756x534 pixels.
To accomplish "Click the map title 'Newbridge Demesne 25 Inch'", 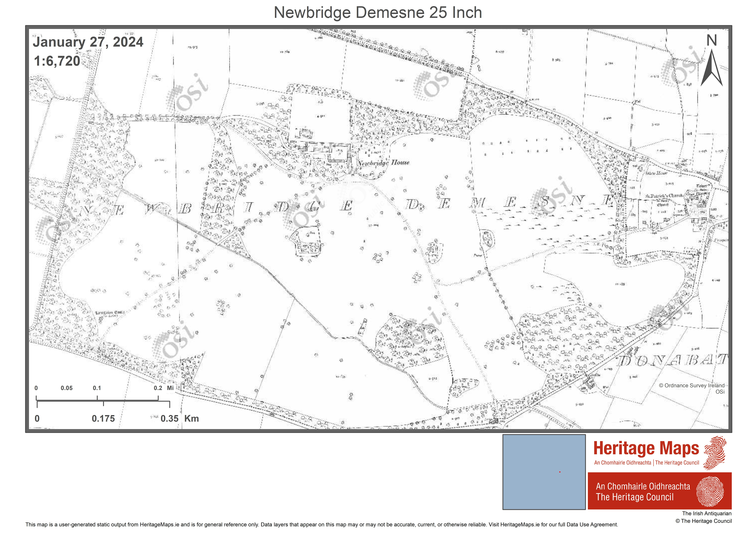I will (378, 12).
